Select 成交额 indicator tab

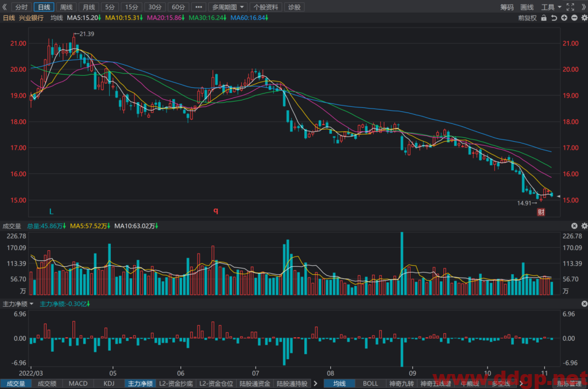coord(47,383)
